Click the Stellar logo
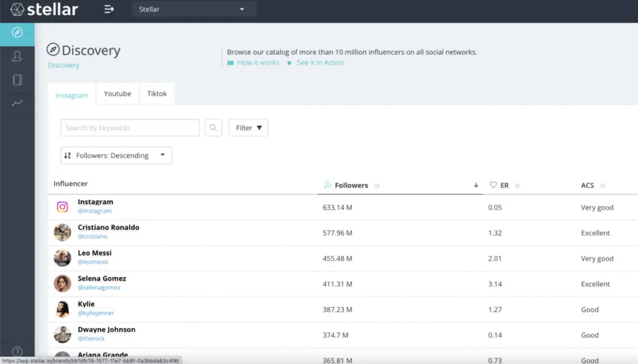Image resolution: width=638 pixels, height=364 pixels. coord(44,9)
